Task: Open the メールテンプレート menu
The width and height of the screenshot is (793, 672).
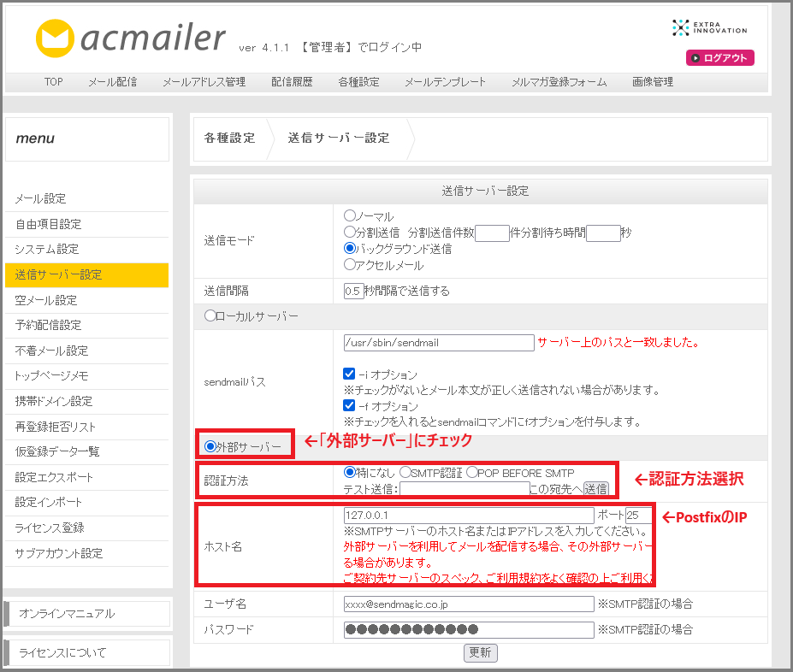Action: click(x=444, y=82)
